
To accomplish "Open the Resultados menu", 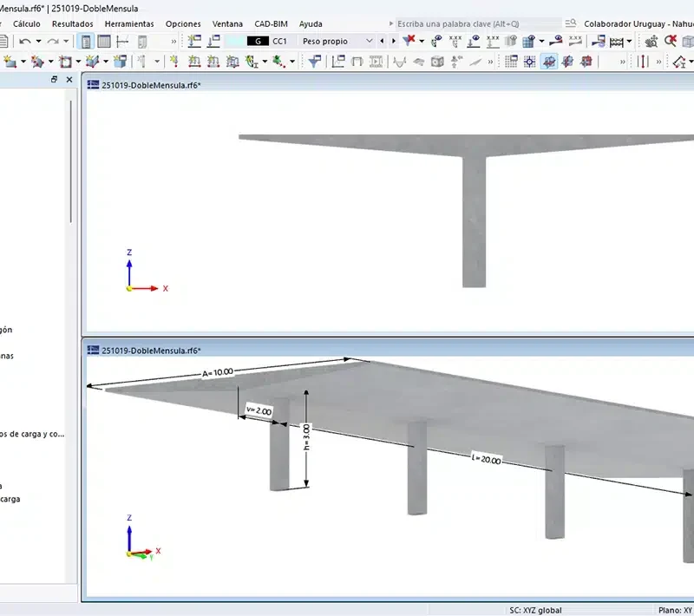I will click(73, 24).
